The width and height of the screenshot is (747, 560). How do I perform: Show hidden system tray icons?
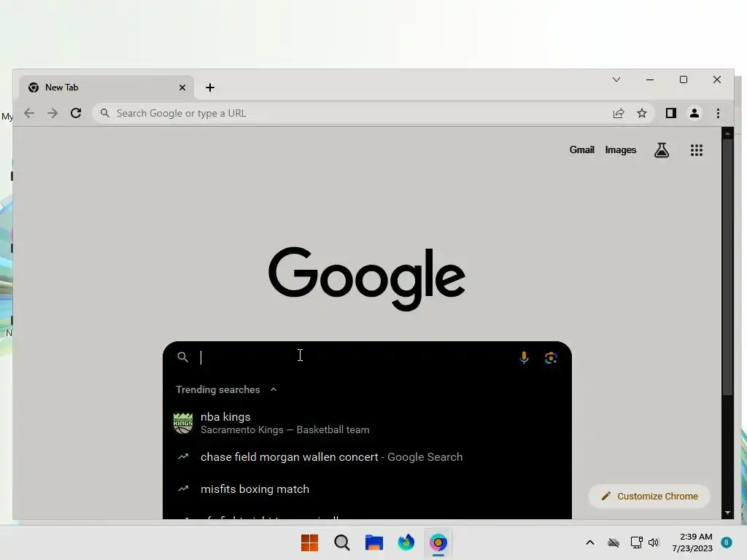tap(589, 542)
